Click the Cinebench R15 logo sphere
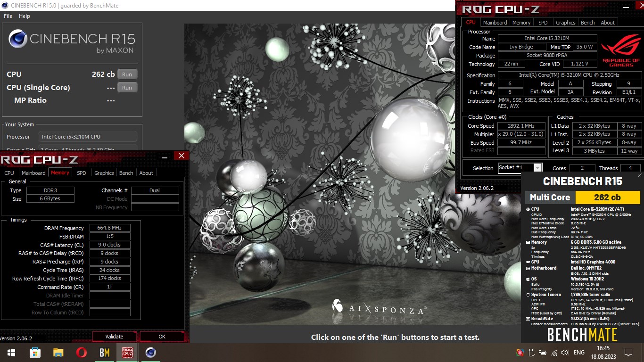This screenshot has width=644, height=362. [18, 39]
